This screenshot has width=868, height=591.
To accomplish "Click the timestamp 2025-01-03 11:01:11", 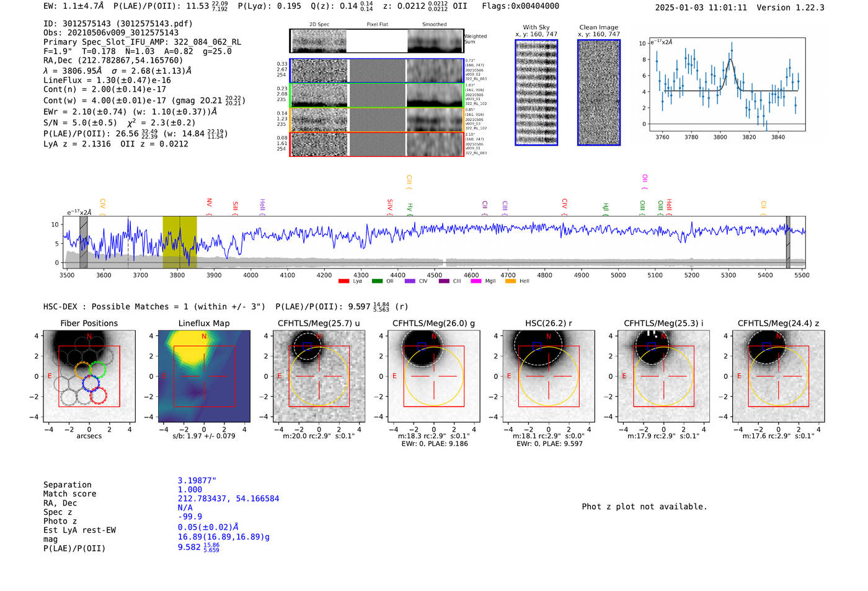I will coord(701,7).
